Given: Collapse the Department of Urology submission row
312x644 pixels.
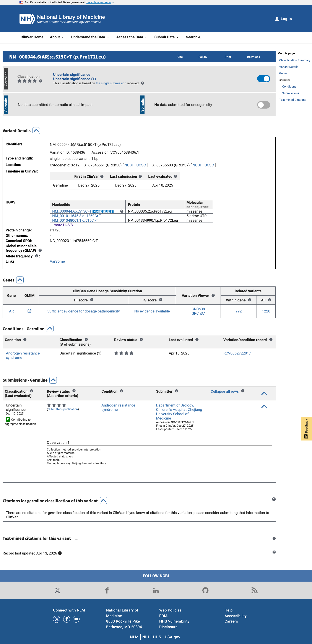Looking at the screenshot, I should point(264,406).
